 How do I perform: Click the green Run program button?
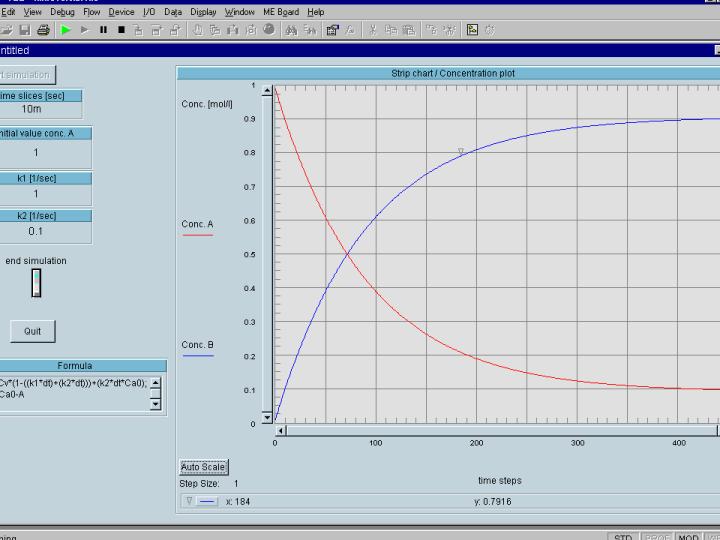tap(66, 30)
